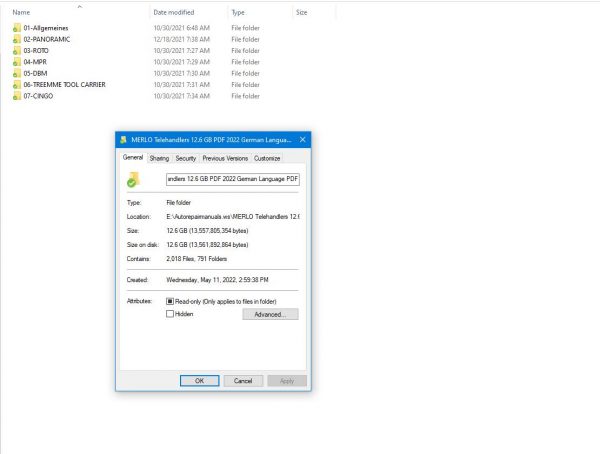Click the large folder icon in General tab
Image resolution: width=600 pixels, height=454 pixels.
[x=133, y=180]
